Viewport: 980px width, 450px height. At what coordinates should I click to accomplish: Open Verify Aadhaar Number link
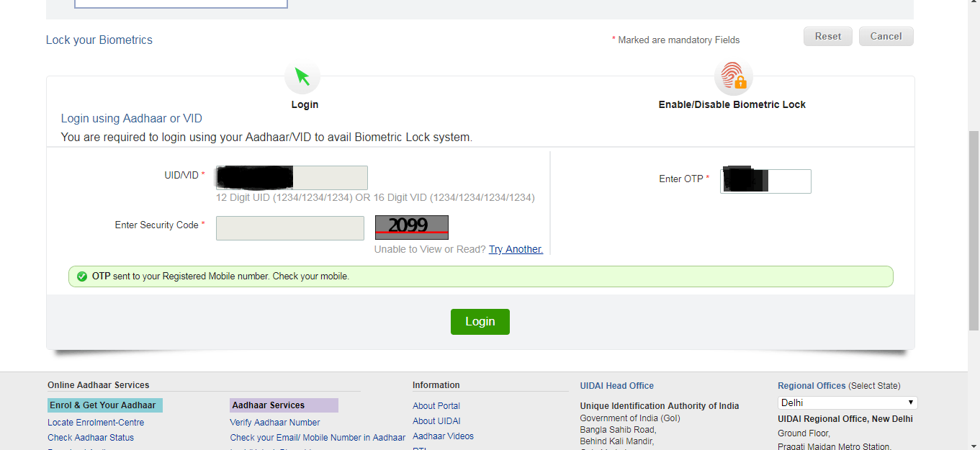pos(275,423)
